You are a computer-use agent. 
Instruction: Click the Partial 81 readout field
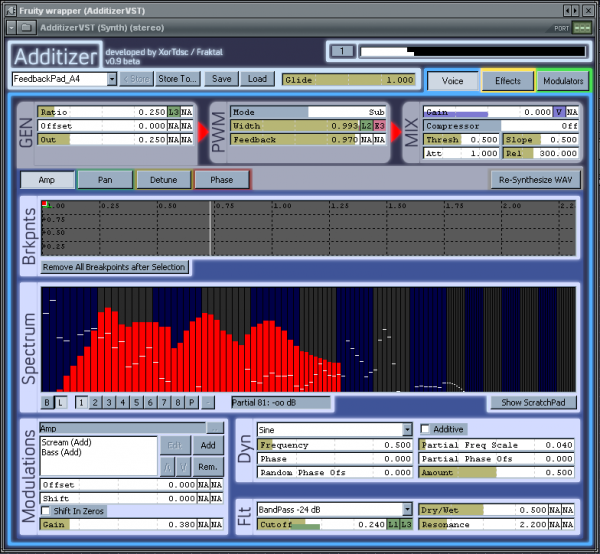tap(280, 402)
